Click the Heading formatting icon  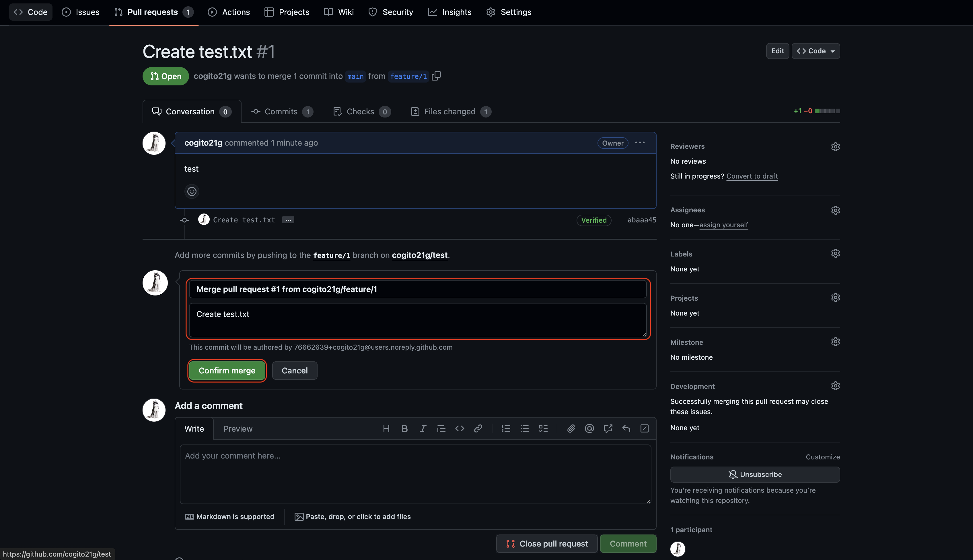coord(386,428)
